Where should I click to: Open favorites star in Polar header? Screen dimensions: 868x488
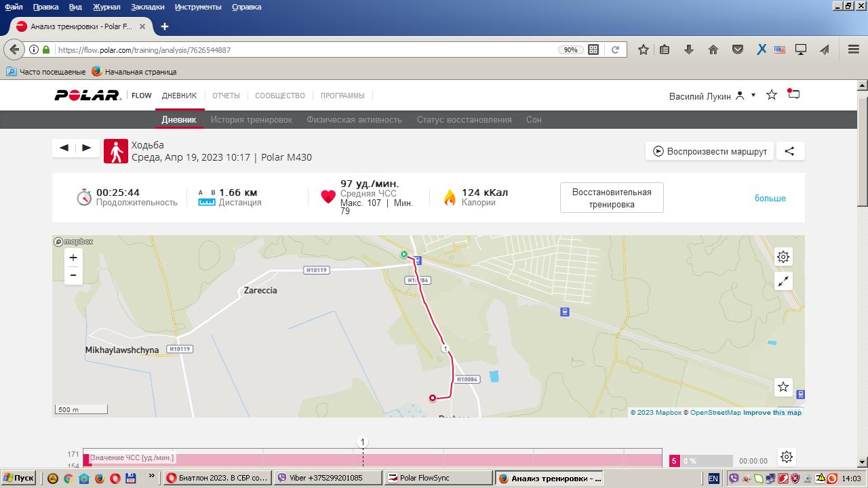pyautogui.click(x=772, y=95)
